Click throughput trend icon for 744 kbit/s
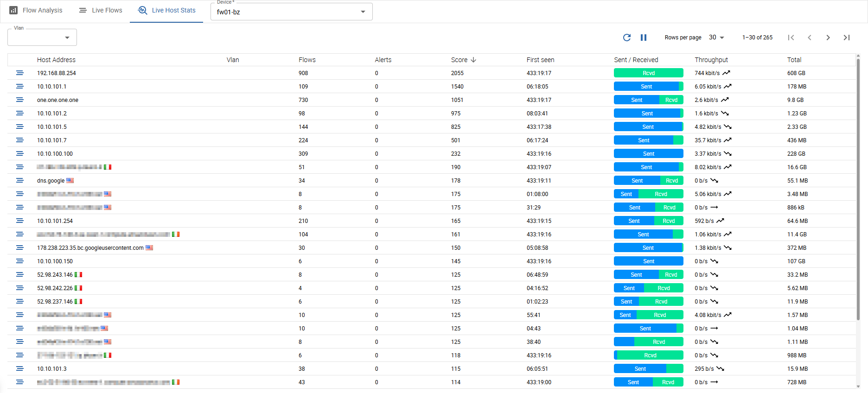Image resolution: width=868 pixels, height=393 pixels. [726, 73]
